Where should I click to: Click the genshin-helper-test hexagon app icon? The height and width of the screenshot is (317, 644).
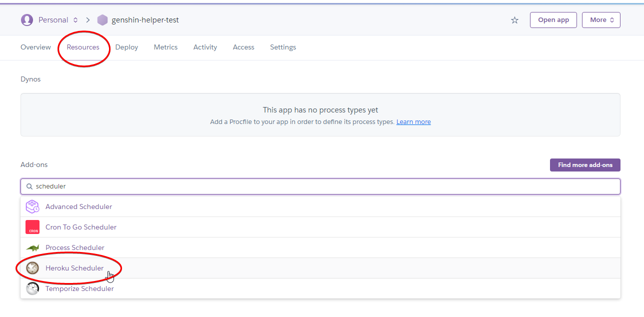click(x=102, y=20)
